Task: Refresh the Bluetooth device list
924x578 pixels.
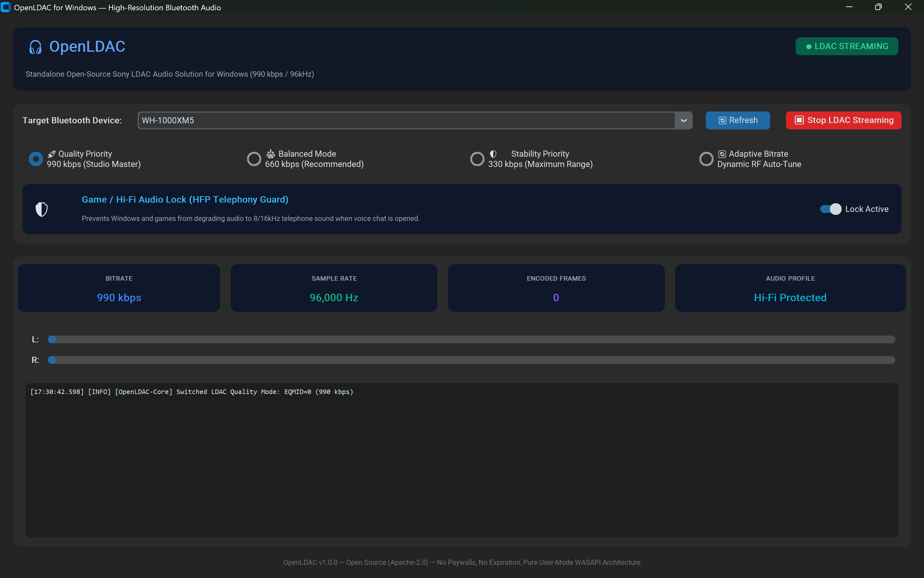Action: tap(737, 120)
